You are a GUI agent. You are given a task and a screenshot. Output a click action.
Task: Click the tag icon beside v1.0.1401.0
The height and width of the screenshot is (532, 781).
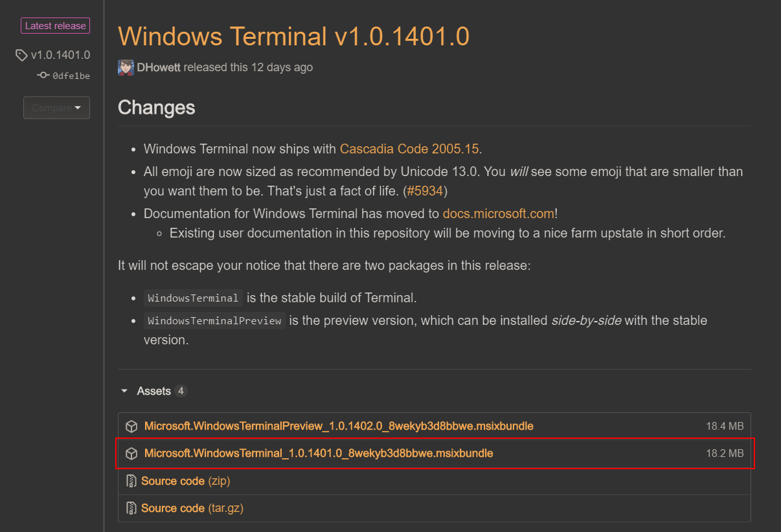[22, 56]
